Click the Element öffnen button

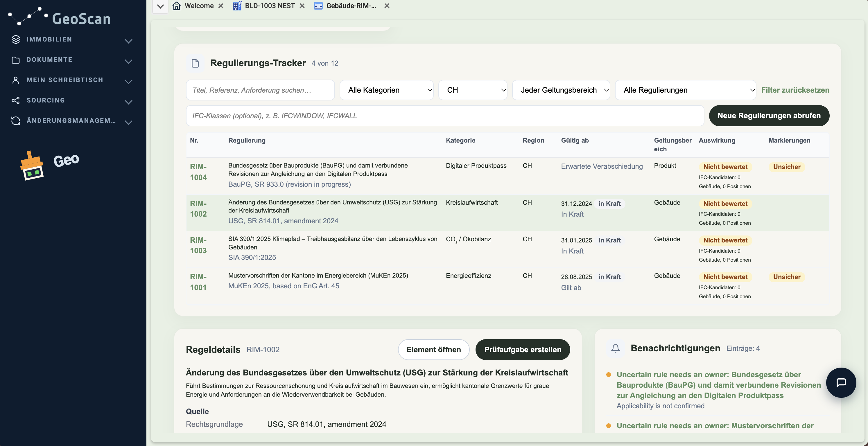point(433,350)
